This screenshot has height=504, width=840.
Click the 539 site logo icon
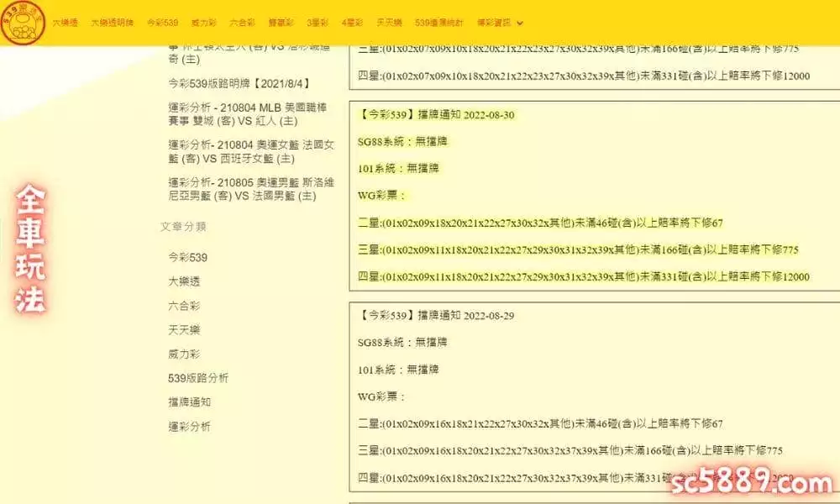[x=23, y=22]
